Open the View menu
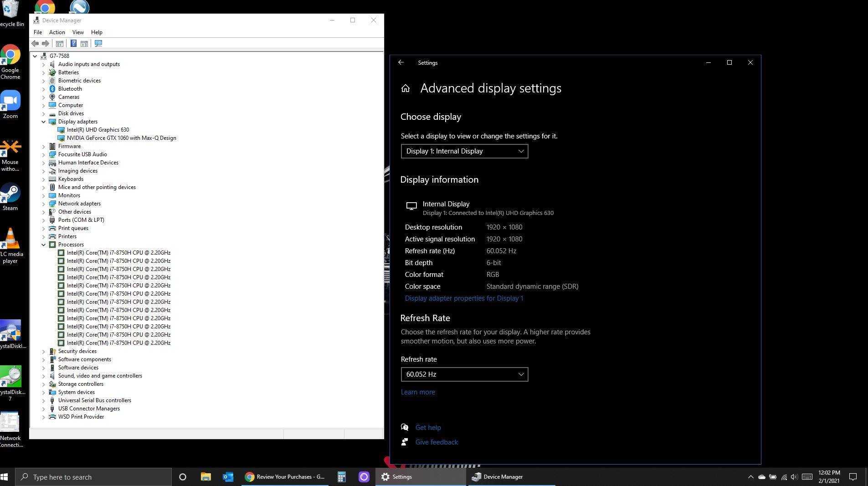The height and width of the screenshot is (486, 868). (x=78, y=32)
